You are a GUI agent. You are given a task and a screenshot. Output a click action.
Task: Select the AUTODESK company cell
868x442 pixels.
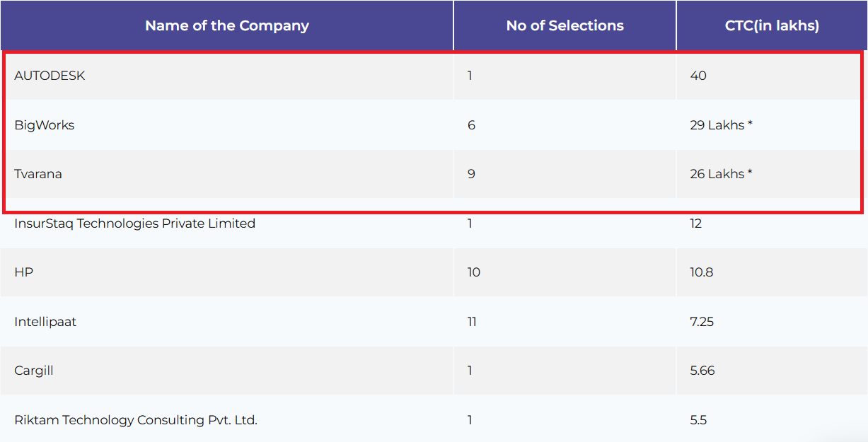(50, 76)
